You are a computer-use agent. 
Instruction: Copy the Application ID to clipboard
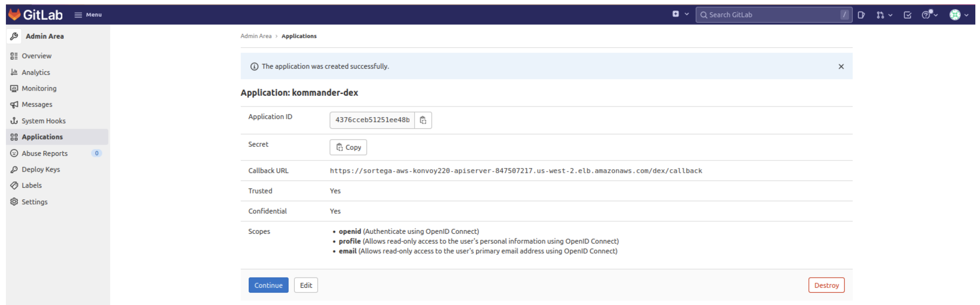click(423, 120)
